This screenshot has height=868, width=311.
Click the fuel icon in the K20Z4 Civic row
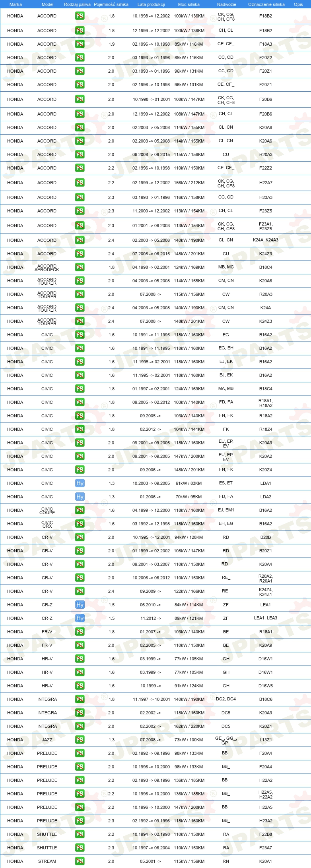(80, 470)
